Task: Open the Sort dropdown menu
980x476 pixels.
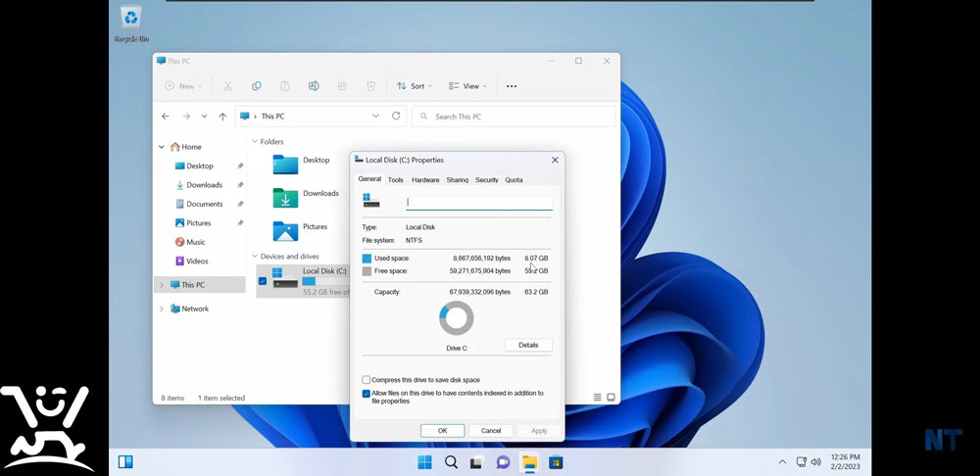Action: tap(415, 86)
